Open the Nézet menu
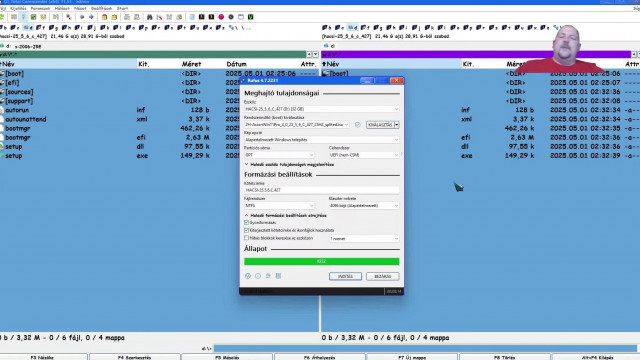The height and width of the screenshot is (360, 640). pyautogui.click(x=80, y=8)
